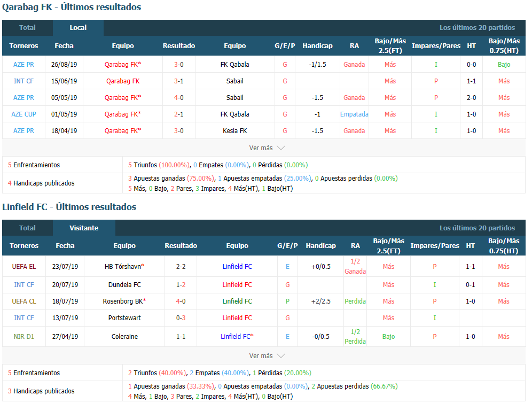Open AZE CUP tournament link
Screen dimensions: 532x403
click(x=24, y=114)
